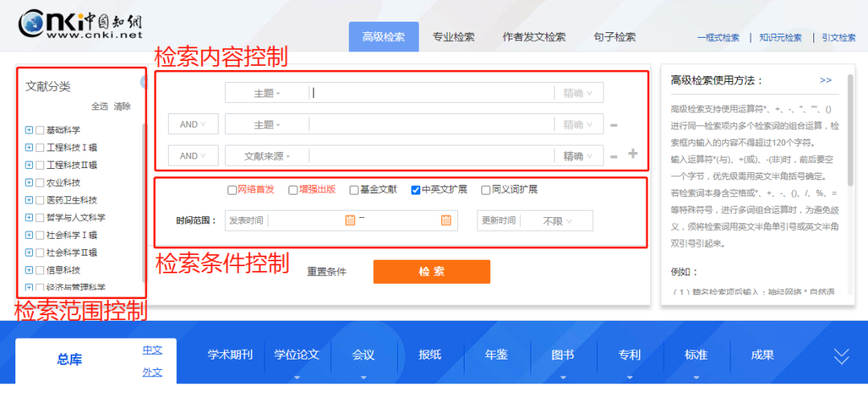Select 会议 database tab
The width and height of the screenshot is (868, 402).
click(363, 355)
